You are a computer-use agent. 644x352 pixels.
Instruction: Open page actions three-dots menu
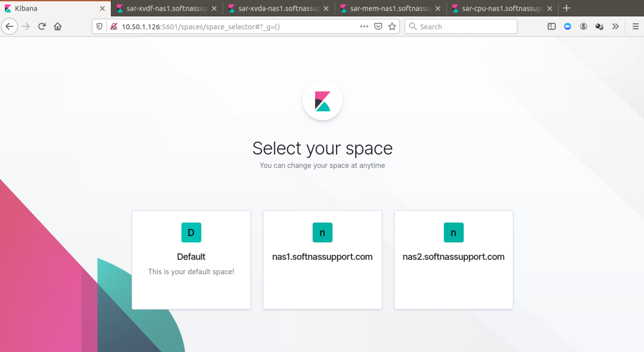coord(364,27)
